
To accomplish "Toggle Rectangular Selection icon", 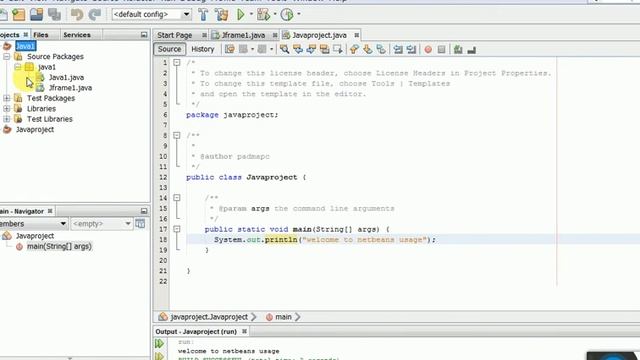I will pos(338,49).
